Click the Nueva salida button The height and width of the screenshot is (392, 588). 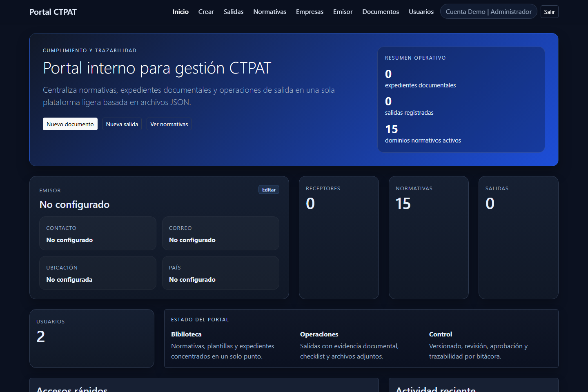pos(122,124)
